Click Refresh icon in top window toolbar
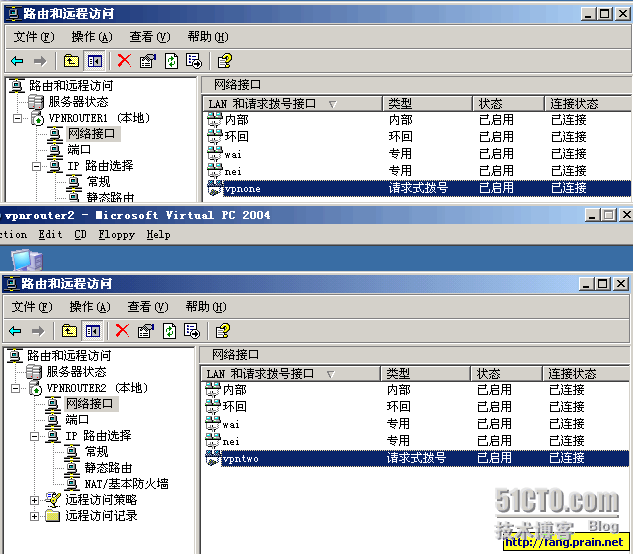 coord(172,61)
